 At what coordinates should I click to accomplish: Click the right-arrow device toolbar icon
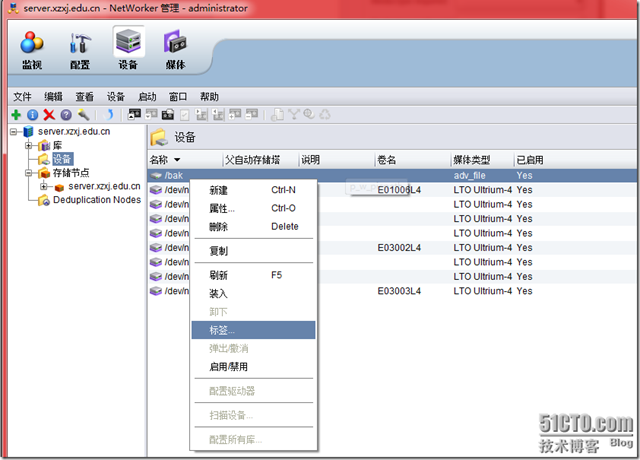(x=201, y=114)
